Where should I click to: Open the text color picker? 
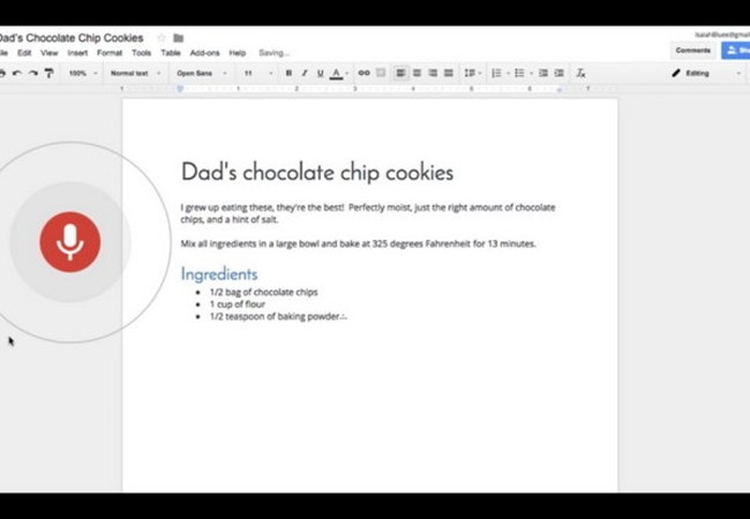tap(336, 73)
